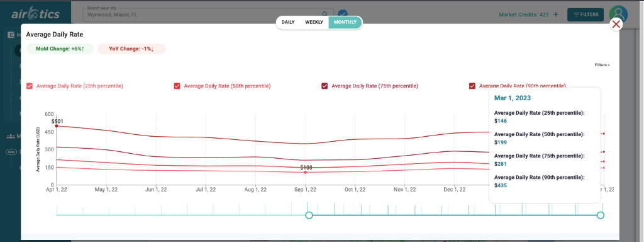
Task: Click the $435 value in tooltip
Action: pos(501,185)
